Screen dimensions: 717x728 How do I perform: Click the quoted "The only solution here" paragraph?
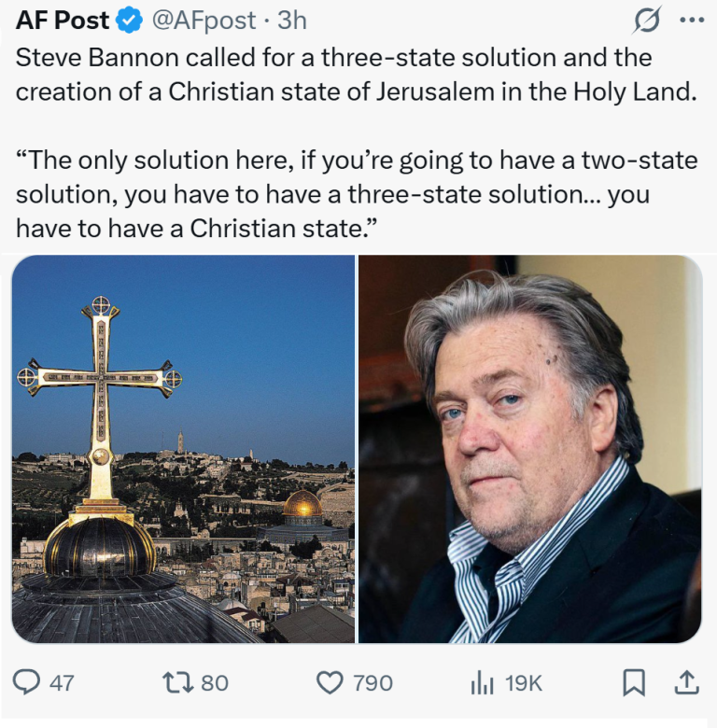click(x=355, y=193)
